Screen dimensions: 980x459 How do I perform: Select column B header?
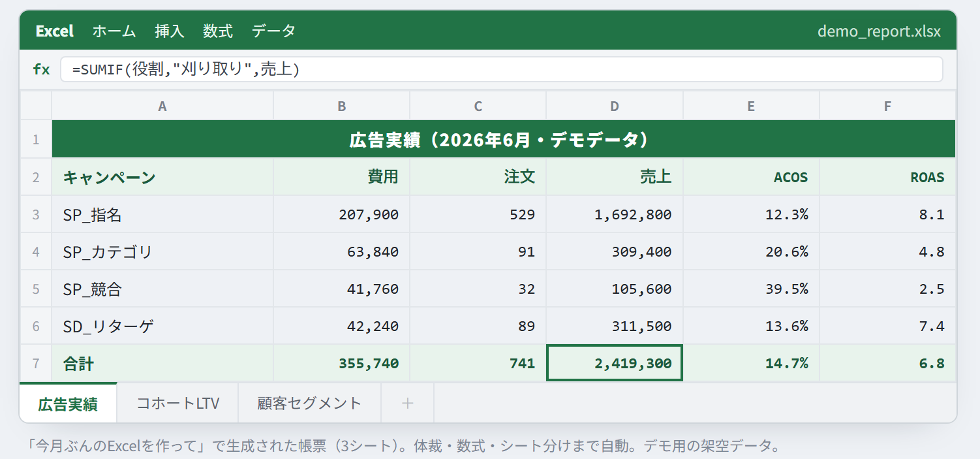[x=342, y=106]
